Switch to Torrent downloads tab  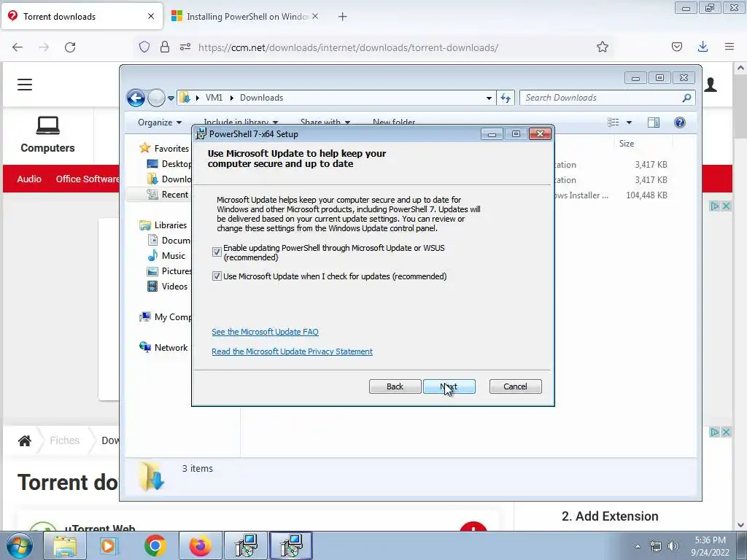click(x=82, y=17)
